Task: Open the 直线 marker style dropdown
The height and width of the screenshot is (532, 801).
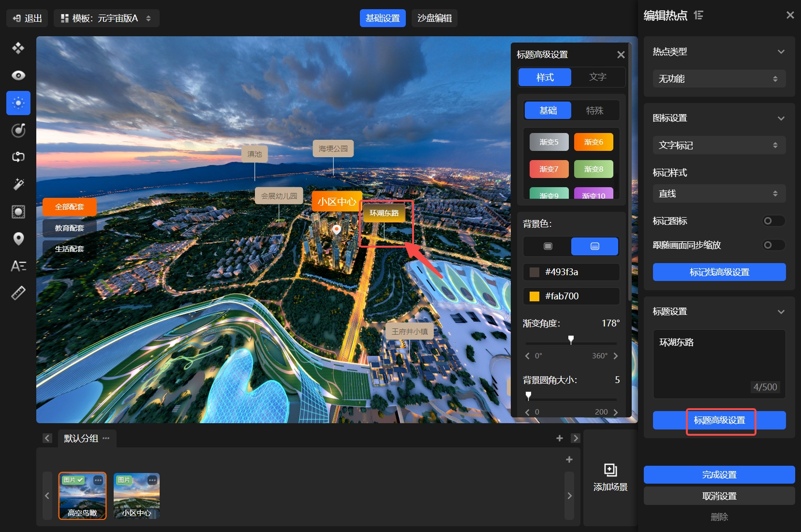Action: pyautogui.click(x=719, y=194)
